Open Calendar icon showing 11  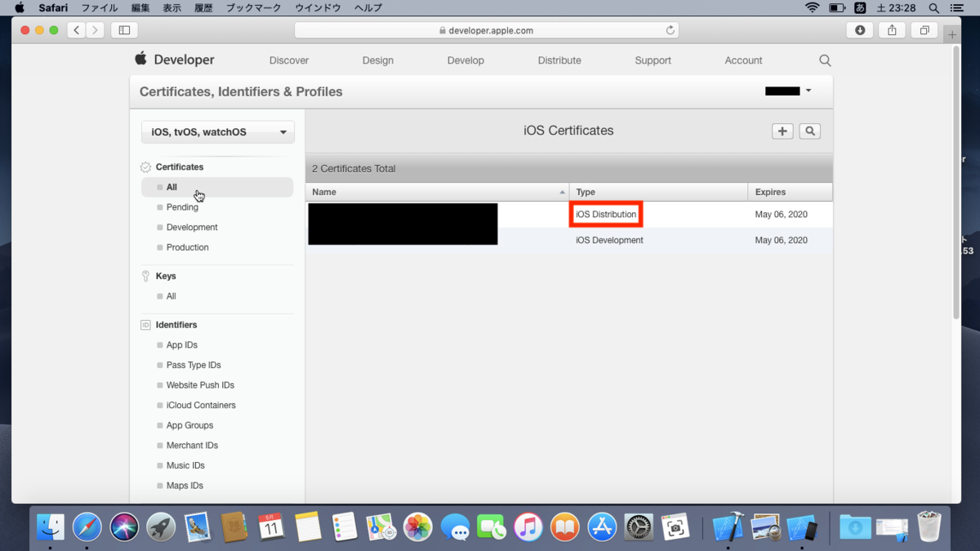tap(271, 528)
